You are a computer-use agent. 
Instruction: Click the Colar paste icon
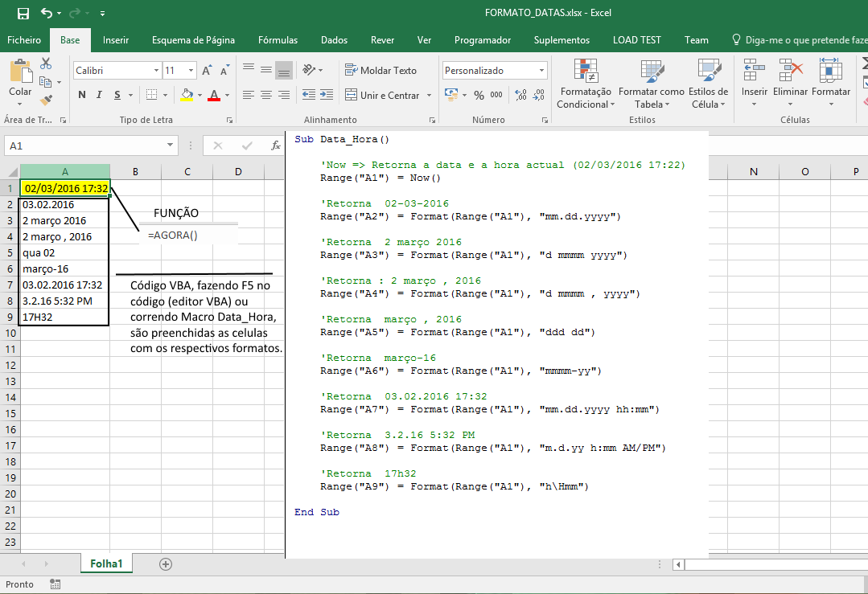(x=20, y=72)
